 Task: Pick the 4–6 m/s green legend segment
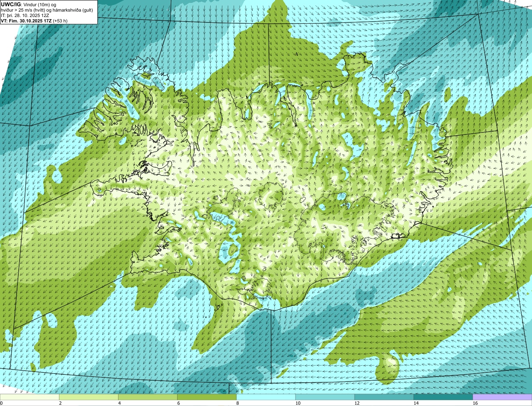[148, 397]
